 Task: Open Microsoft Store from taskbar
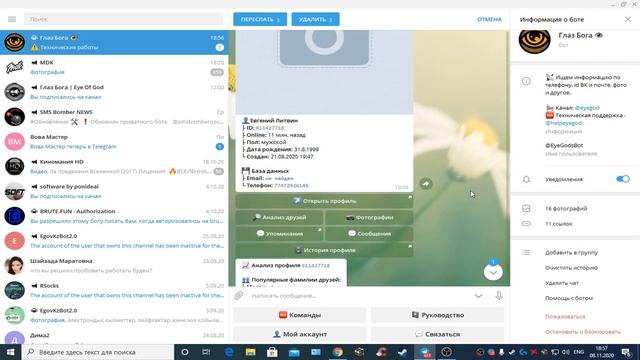[x=272, y=352]
